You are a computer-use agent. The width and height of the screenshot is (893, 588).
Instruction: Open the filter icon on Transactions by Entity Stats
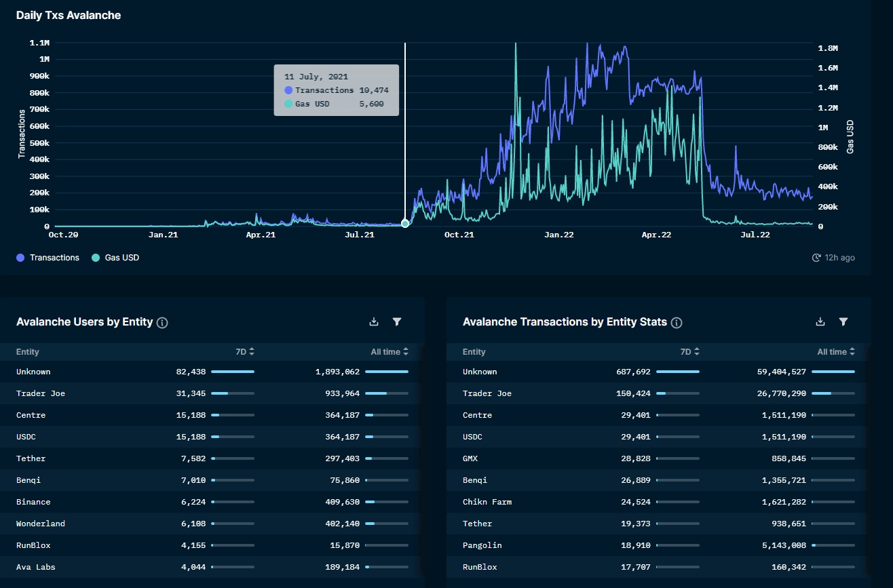843,321
